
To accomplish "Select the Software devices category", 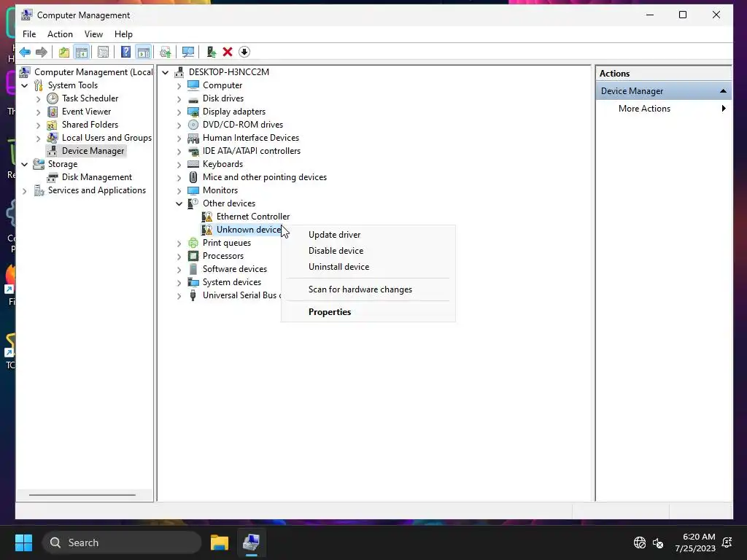I will coord(235,269).
